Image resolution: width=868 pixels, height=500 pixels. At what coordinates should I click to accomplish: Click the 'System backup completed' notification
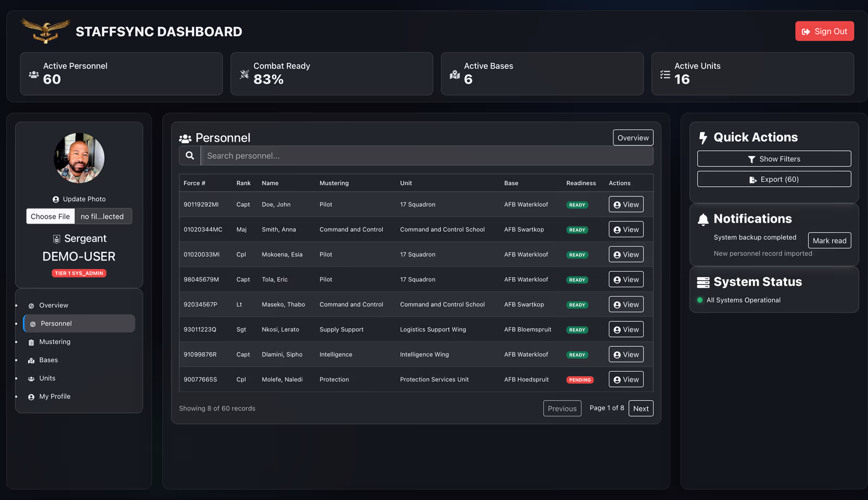(755, 238)
